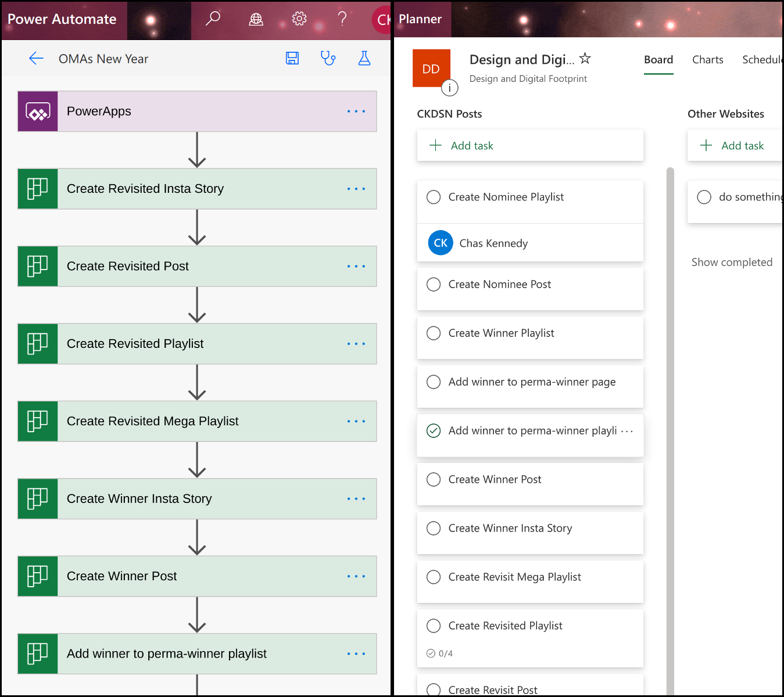Uncheck the completed perma-winner playlist task
Viewport: 784px width, 697px height.
coord(434,430)
